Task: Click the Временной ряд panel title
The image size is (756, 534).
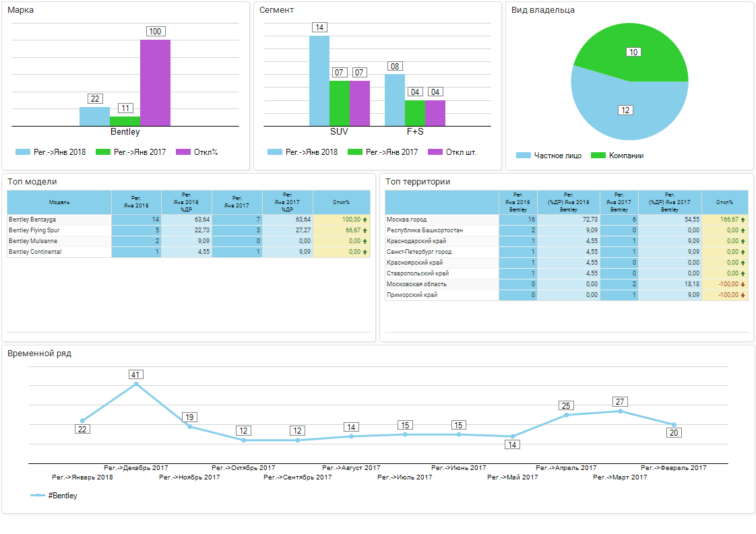Action: (40, 354)
